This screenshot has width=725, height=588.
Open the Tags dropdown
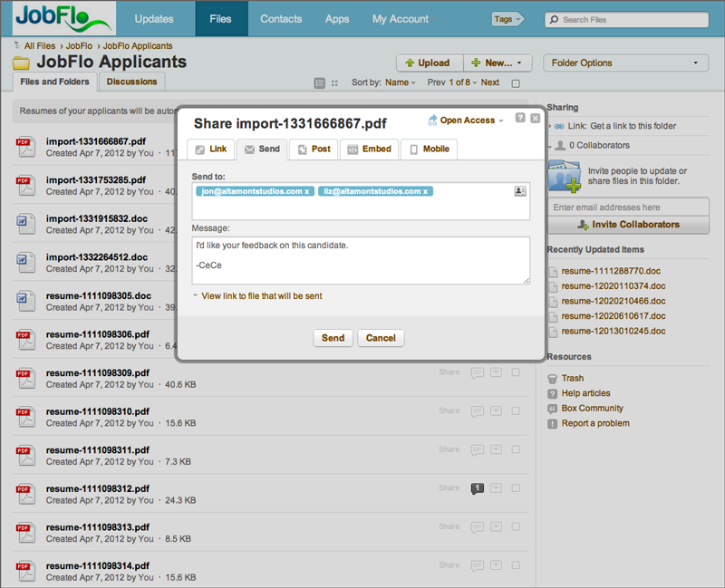click(x=507, y=19)
